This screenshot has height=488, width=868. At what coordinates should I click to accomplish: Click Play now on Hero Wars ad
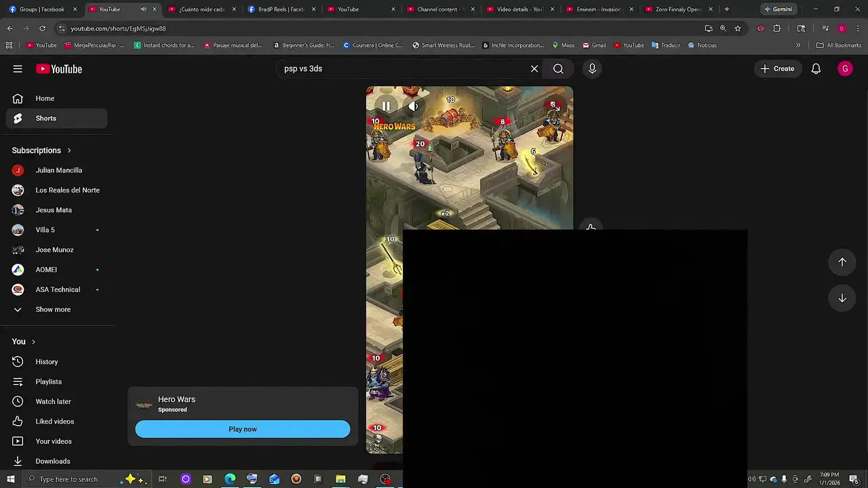click(243, 429)
